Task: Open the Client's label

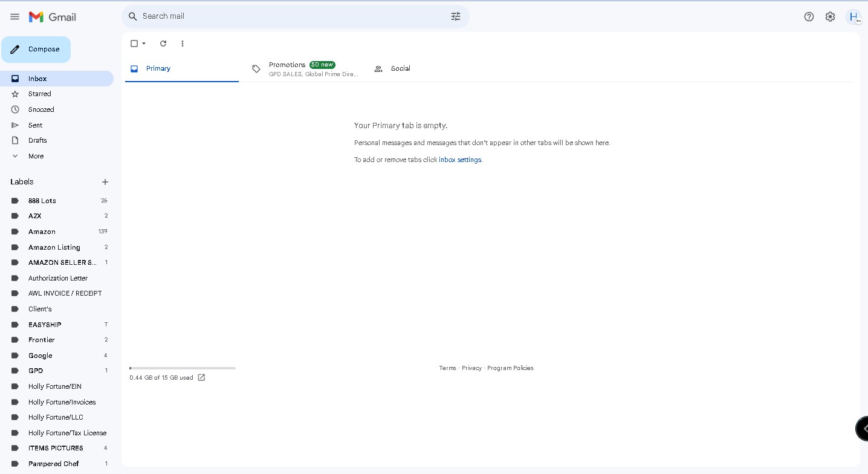Action: pyautogui.click(x=57, y=309)
